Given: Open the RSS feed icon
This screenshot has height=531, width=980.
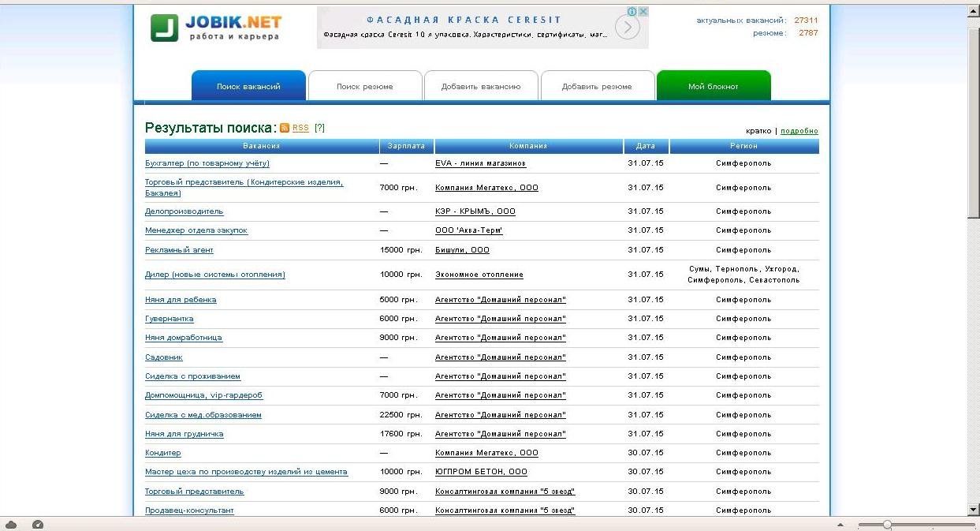Looking at the screenshot, I should [x=285, y=128].
